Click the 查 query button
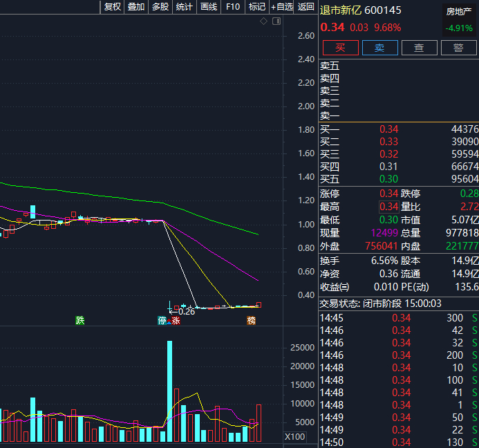The width and height of the screenshot is (479, 448). coord(420,48)
